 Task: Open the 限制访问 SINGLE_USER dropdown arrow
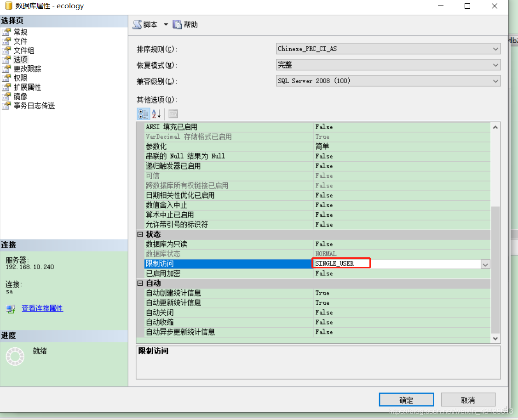click(x=485, y=264)
